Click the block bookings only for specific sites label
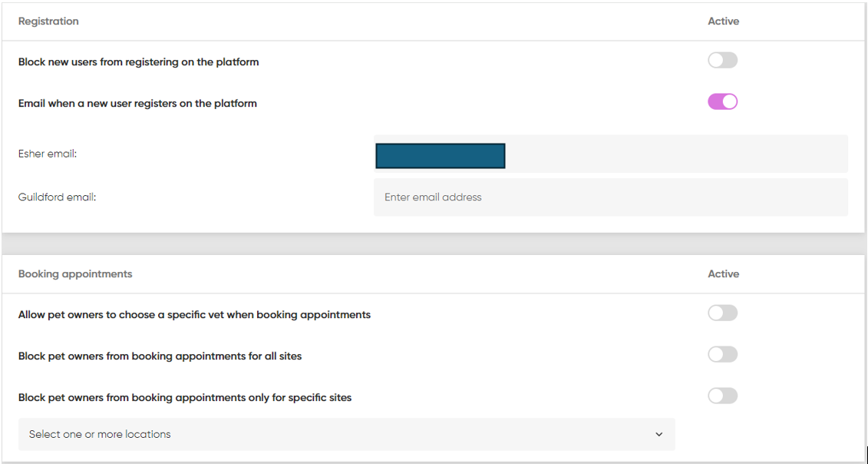The height and width of the screenshot is (464, 868). [x=185, y=398]
